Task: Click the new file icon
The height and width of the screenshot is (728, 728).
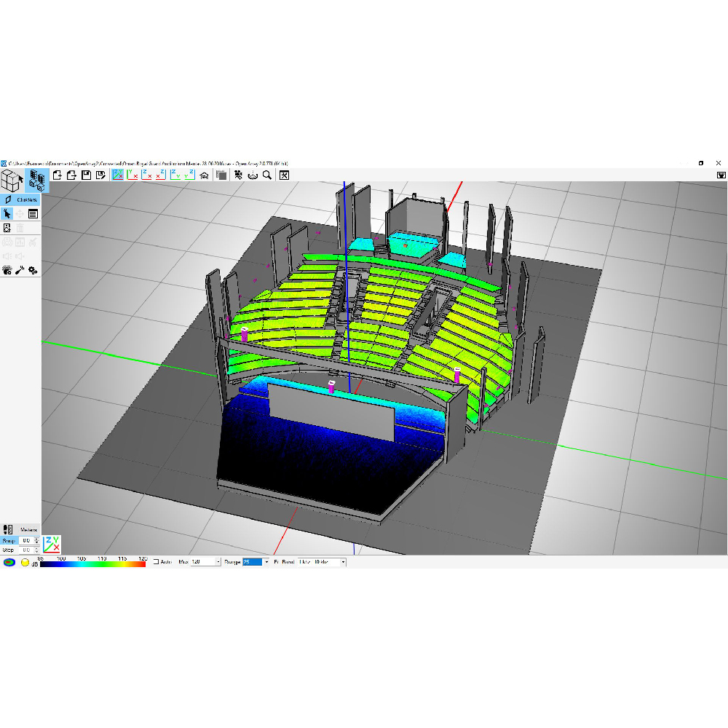Action: (57, 175)
